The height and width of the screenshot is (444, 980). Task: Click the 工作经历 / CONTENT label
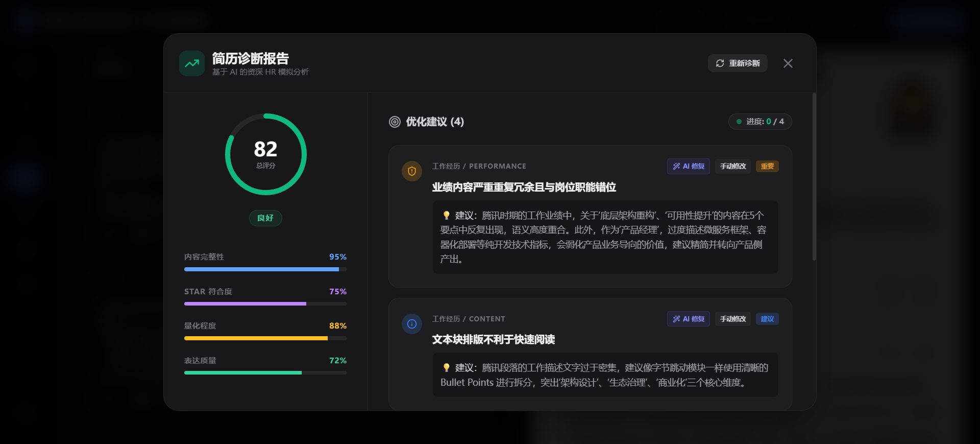[x=469, y=319]
